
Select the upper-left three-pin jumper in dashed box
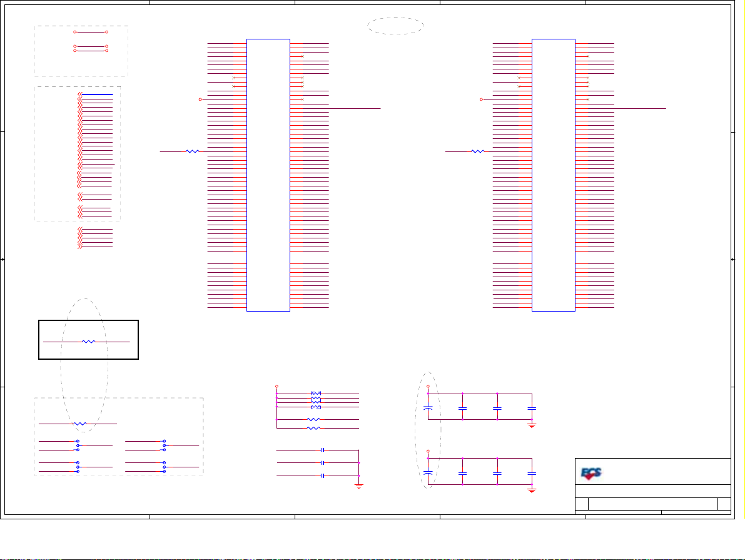78,445
